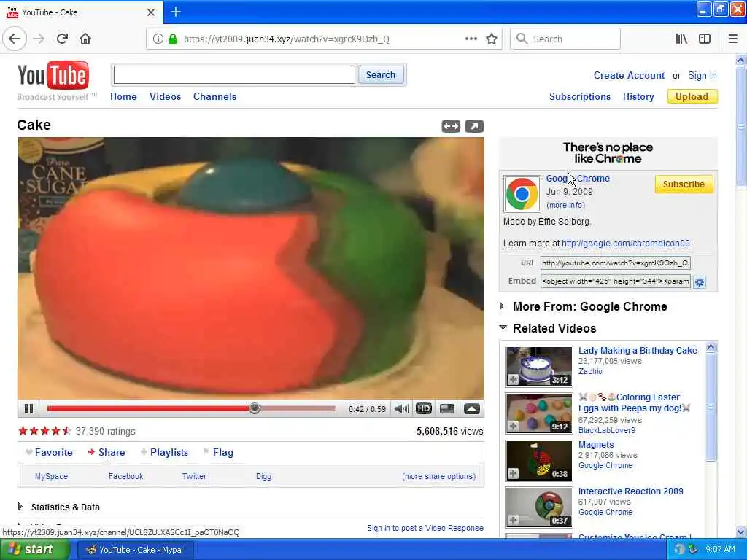
Task: Click the Create Account link
Action: (629, 75)
